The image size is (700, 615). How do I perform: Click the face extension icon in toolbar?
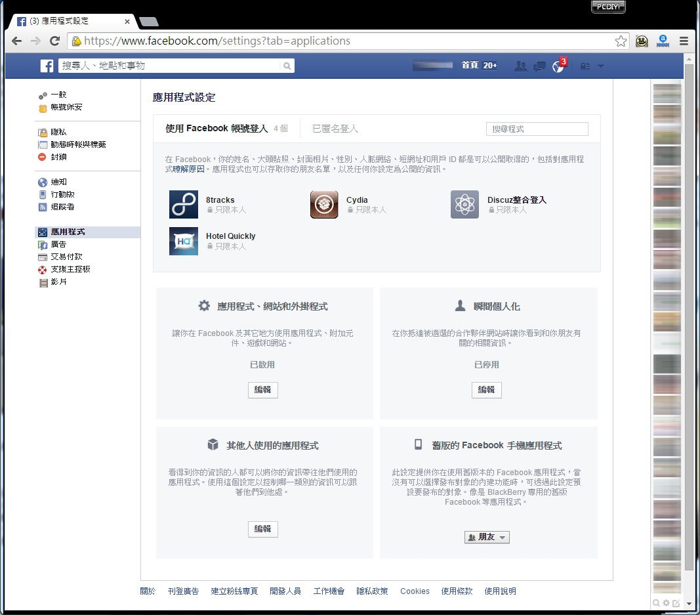[642, 41]
